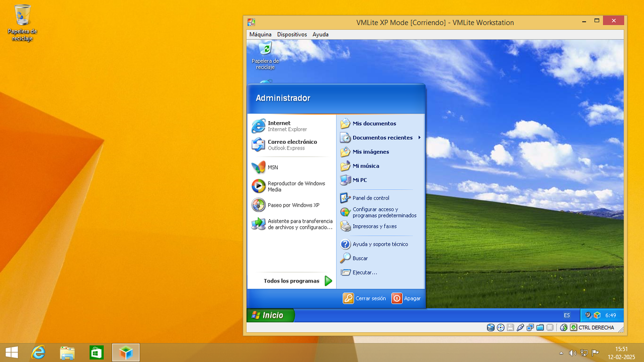Open Mis imágenes folder
644x362 pixels.
point(380,152)
